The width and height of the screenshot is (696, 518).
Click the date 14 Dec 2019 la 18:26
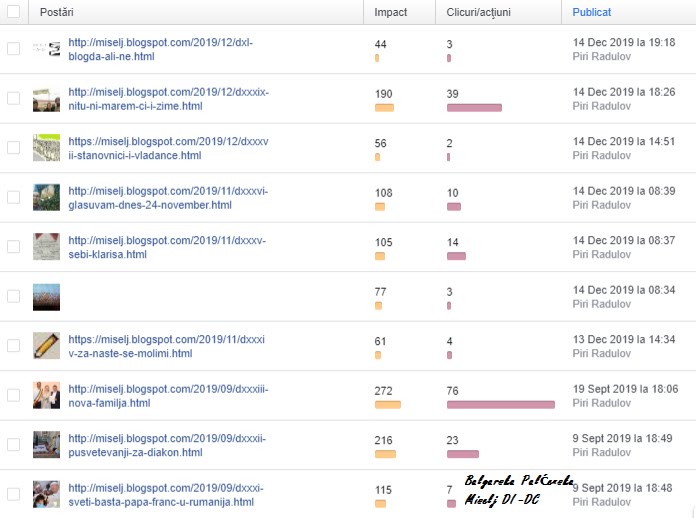coord(624,92)
